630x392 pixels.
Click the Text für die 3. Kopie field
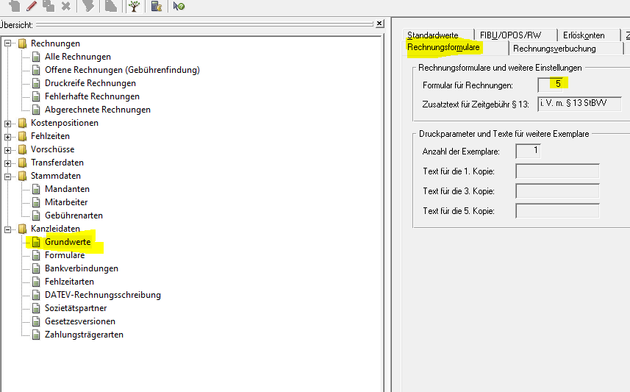[558, 191]
